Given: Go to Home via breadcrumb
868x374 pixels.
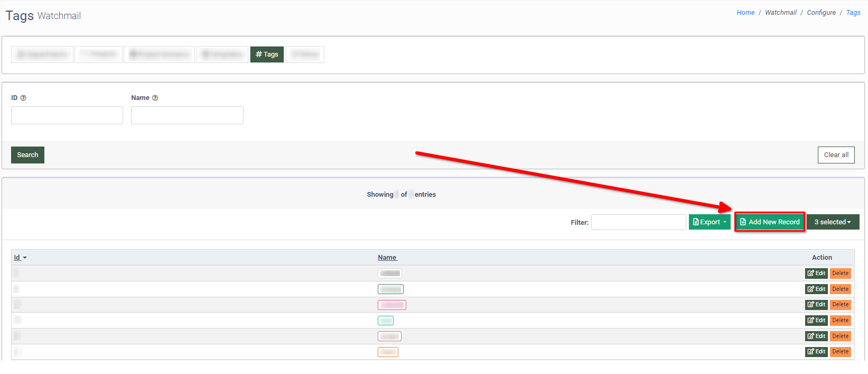Looking at the screenshot, I should click(745, 13).
